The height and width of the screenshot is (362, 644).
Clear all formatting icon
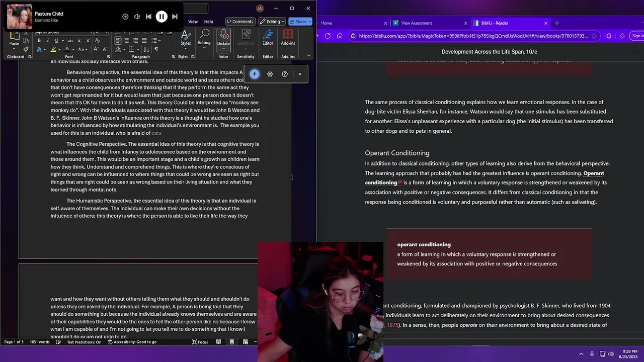click(x=97, y=40)
